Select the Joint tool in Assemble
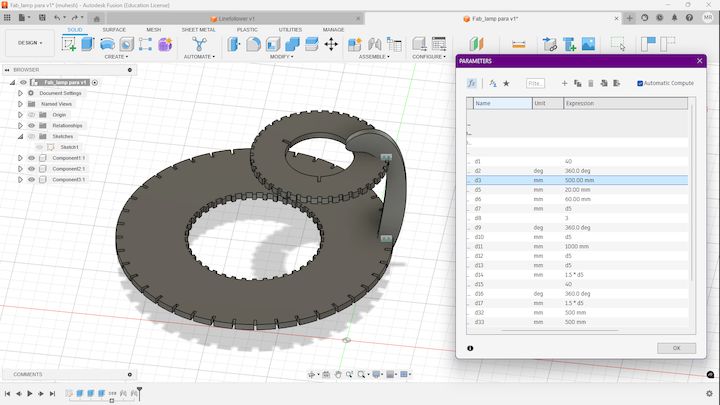Viewport: 720px width, 405px height. pos(375,44)
